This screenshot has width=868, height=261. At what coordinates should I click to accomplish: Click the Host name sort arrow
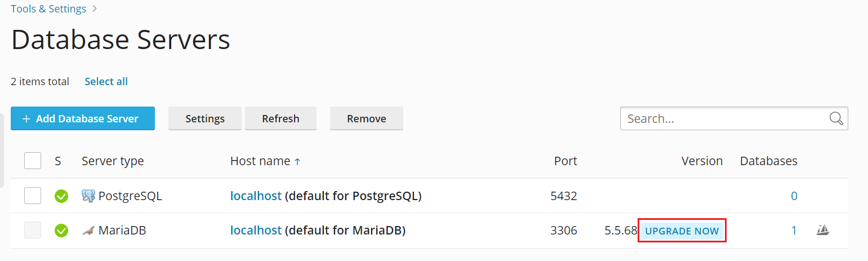297,162
